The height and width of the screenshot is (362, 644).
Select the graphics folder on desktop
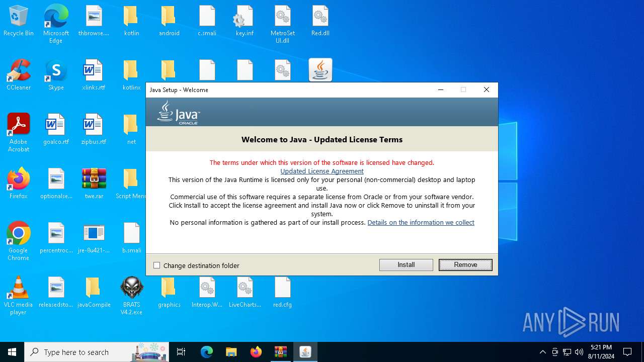tap(169, 293)
